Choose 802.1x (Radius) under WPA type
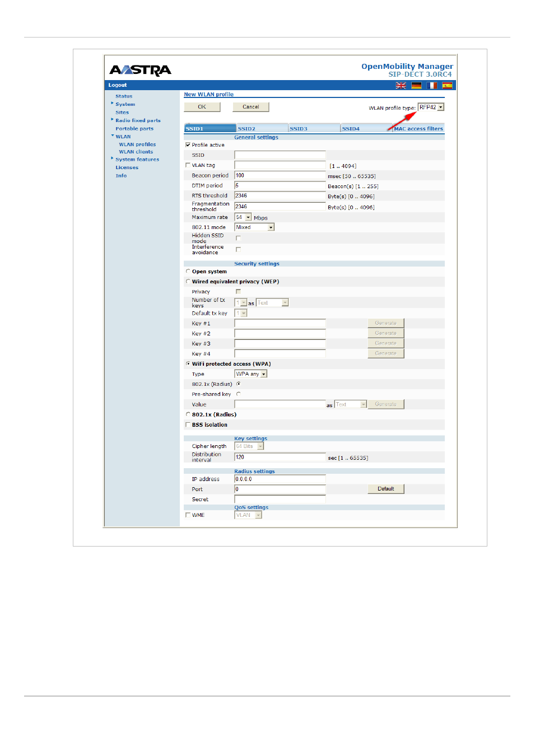The width and height of the screenshot is (535, 756). tap(238, 384)
